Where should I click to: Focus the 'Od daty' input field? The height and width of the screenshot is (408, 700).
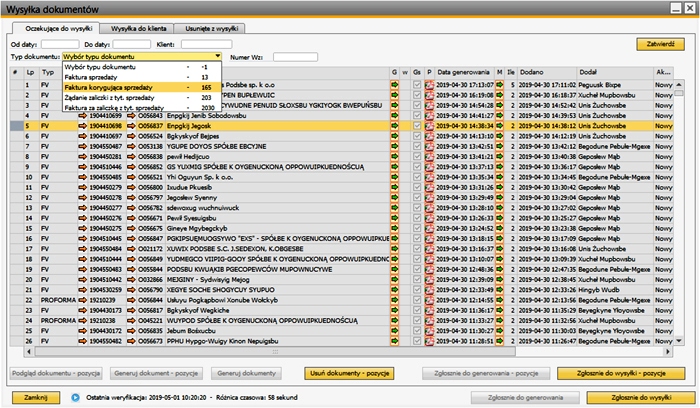[60, 44]
